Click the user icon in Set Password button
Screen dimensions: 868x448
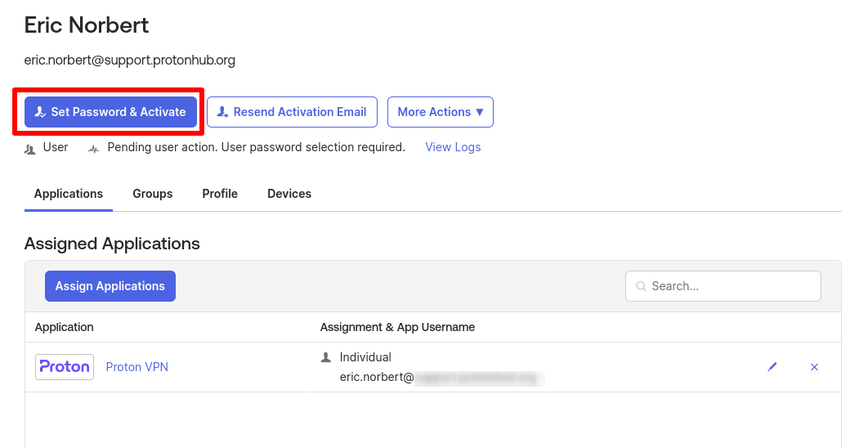40,112
